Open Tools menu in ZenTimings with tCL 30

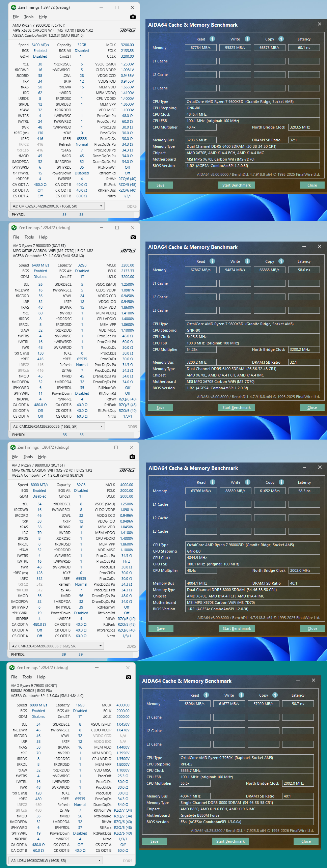tap(29, 17)
